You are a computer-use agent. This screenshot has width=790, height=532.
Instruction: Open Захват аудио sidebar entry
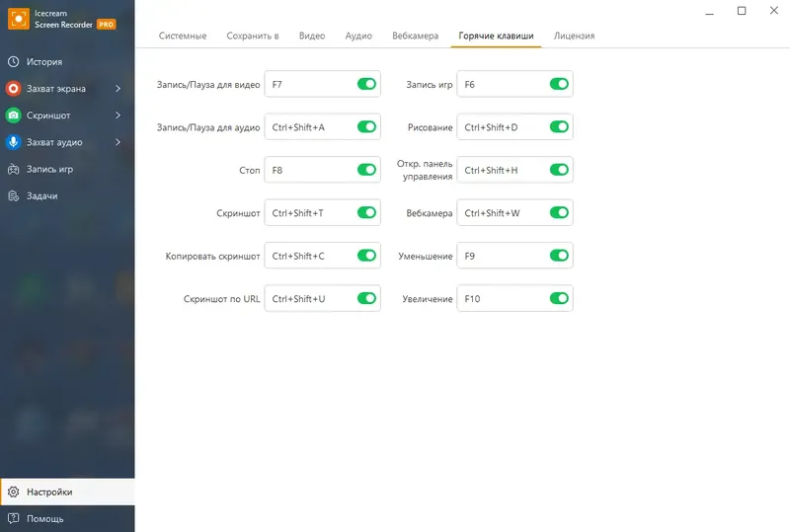67,142
